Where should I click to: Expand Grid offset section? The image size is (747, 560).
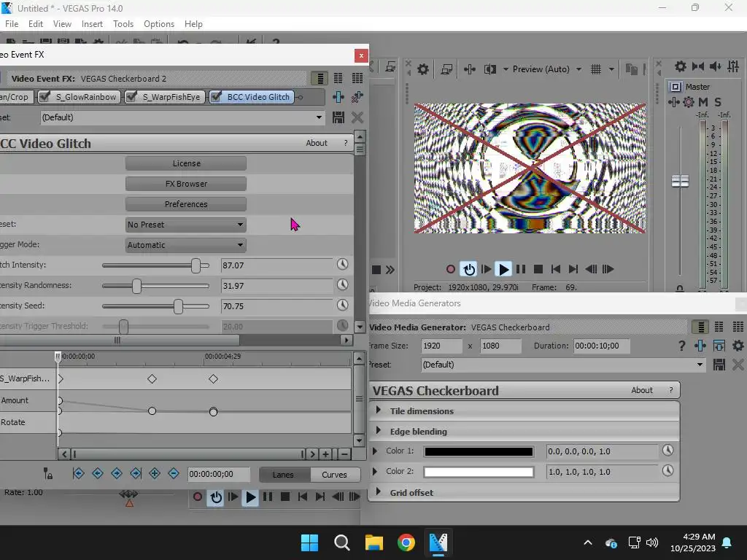point(379,492)
